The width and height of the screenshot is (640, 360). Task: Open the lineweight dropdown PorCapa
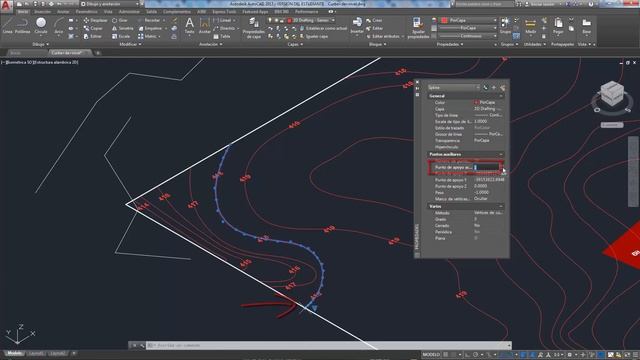(469, 28)
